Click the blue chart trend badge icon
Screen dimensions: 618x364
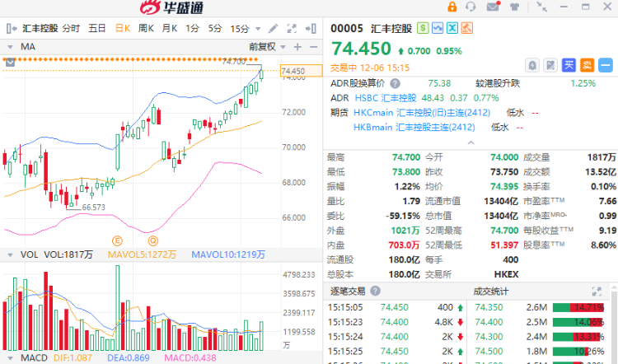pyautogui.click(x=438, y=28)
